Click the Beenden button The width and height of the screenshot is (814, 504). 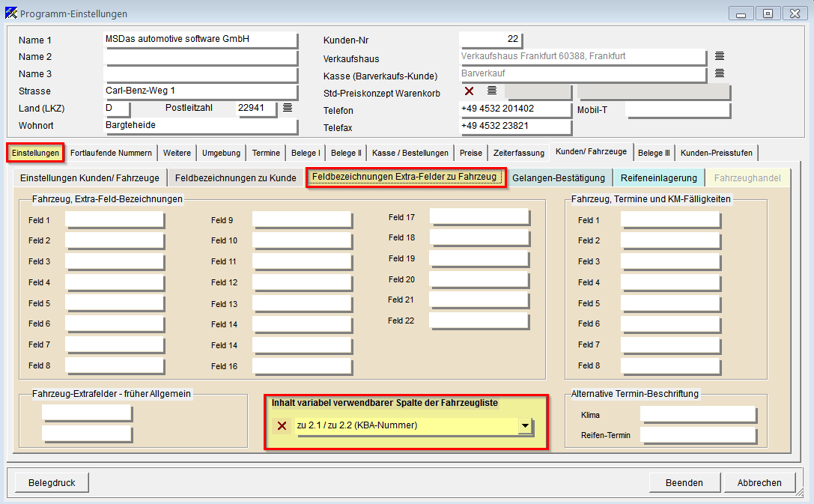pyautogui.click(x=684, y=483)
